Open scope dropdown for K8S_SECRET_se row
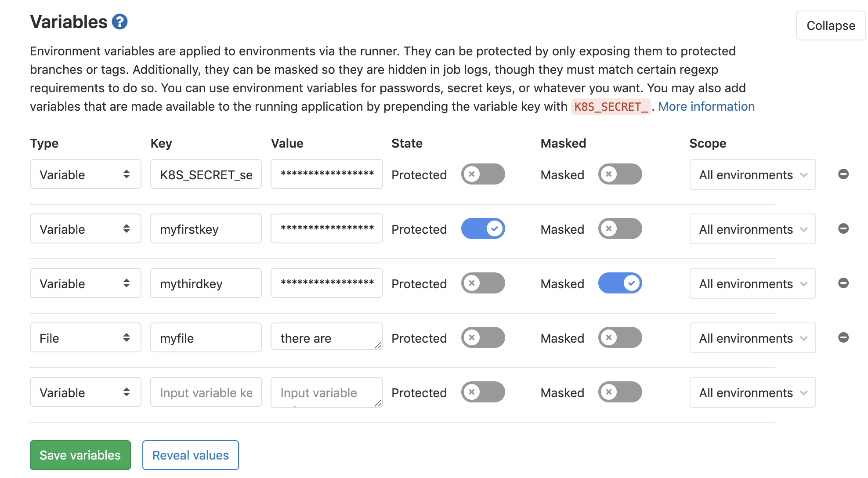Image resolution: width=868 pixels, height=478 pixels. pos(752,174)
